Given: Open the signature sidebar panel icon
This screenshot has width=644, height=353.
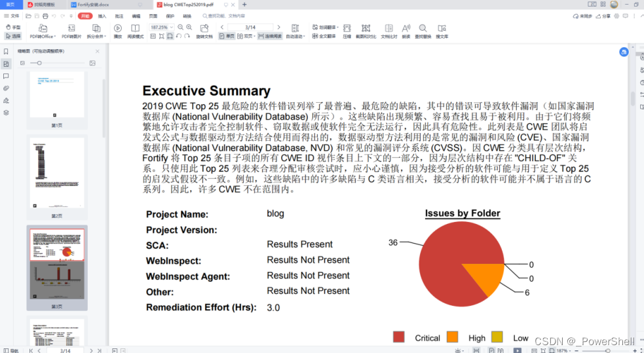Looking at the screenshot, I should (6, 101).
